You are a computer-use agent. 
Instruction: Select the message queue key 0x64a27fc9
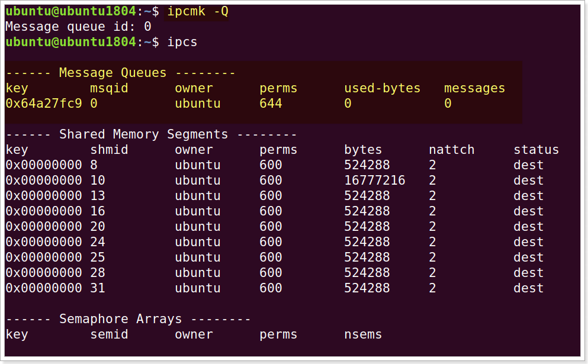(44, 104)
